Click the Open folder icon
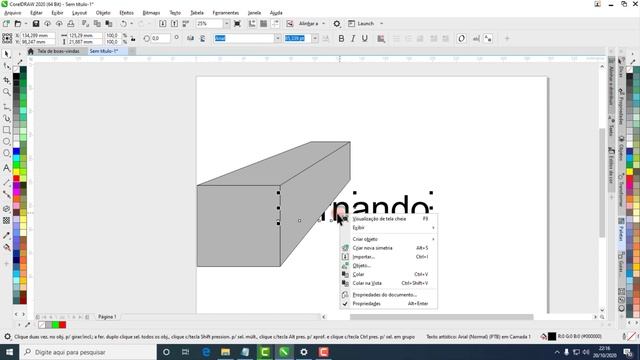 click(18, 24)
